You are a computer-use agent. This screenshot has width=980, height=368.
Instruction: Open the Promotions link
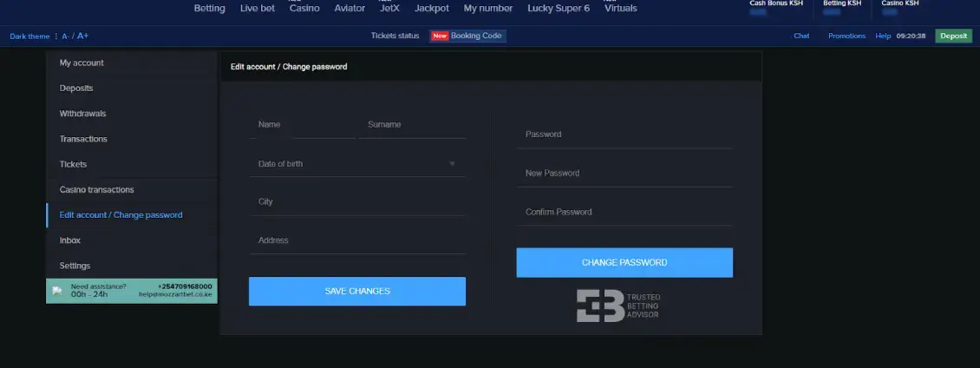coord(846,36)
